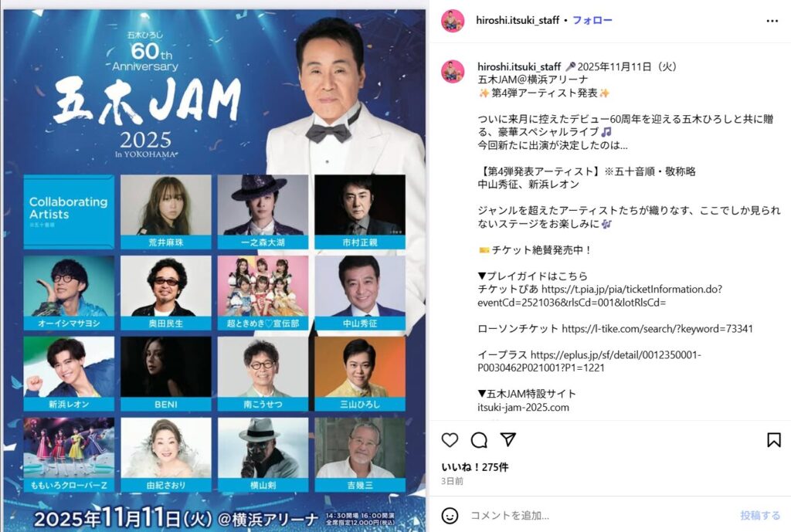Click the 五木JAM poster title
791x532 pixels.
click(x=147, y=101)
